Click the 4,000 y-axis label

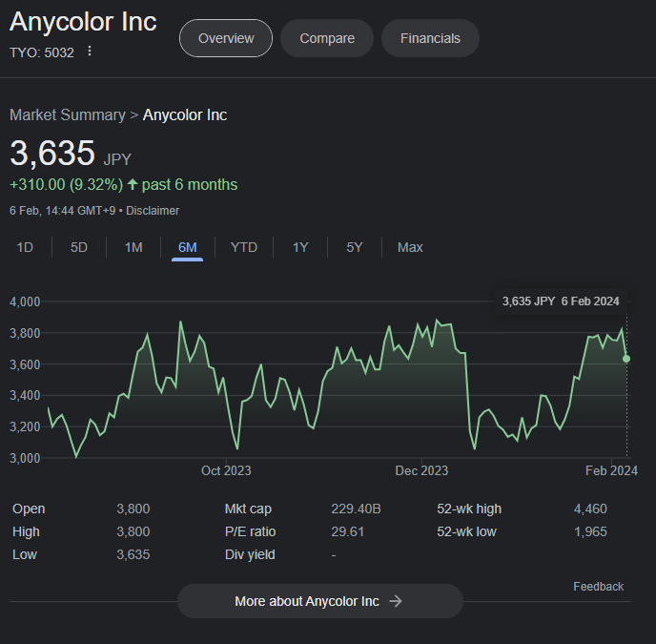[x=25, y=301]
